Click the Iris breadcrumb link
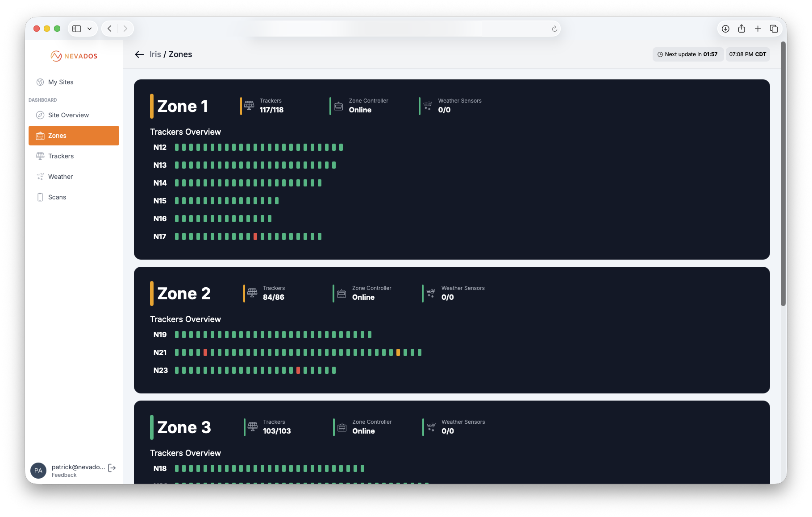This screenshot has height=517, width=812. pyautogui.click(x=155, y=54)
